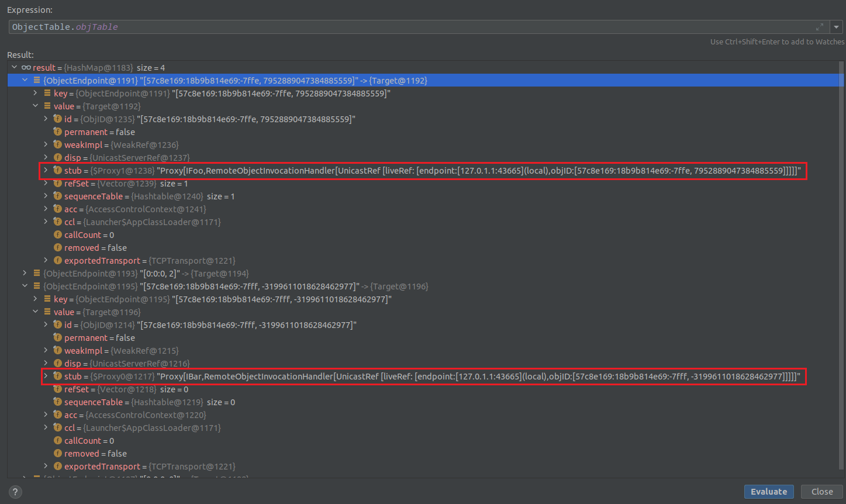846x504 pixels.
Task: Expand the disp UnicastServerRef@1216 field
Action: 46,364
